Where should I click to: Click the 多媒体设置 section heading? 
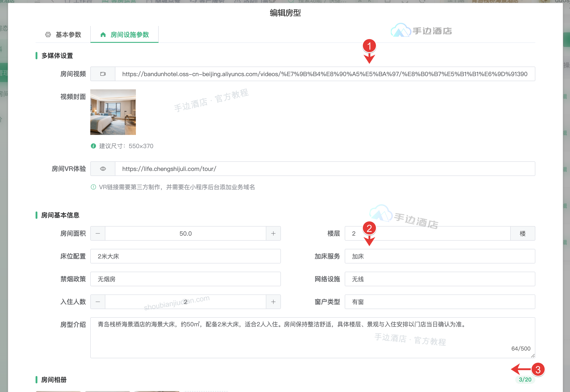tap(57, 56)
